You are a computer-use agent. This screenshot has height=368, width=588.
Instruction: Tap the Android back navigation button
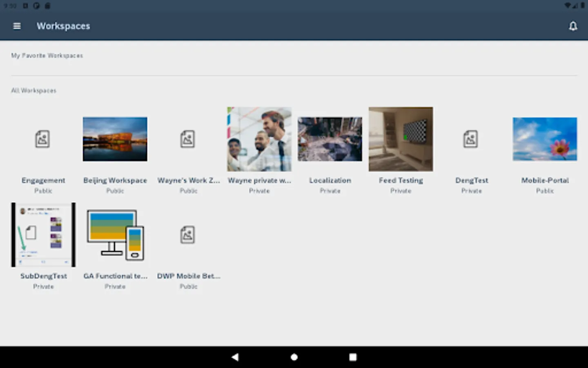[235, 357]
